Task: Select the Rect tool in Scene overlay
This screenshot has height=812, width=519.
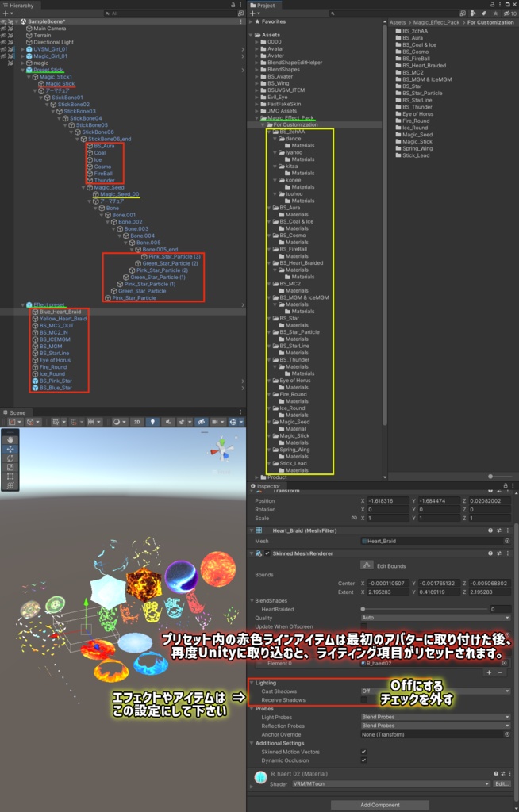Action: [x=10, y=477]
